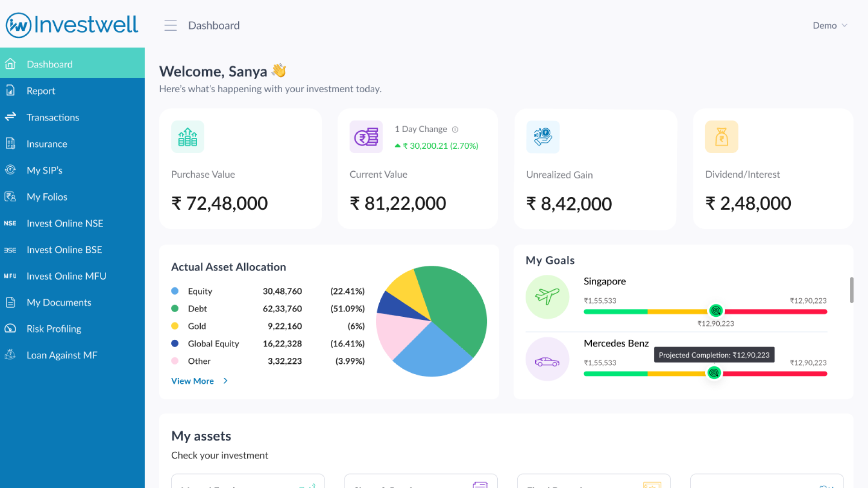Click the Equity blue legend dot
The height and width of the screenshot is (488, 868).
click(x=175, y=291)
